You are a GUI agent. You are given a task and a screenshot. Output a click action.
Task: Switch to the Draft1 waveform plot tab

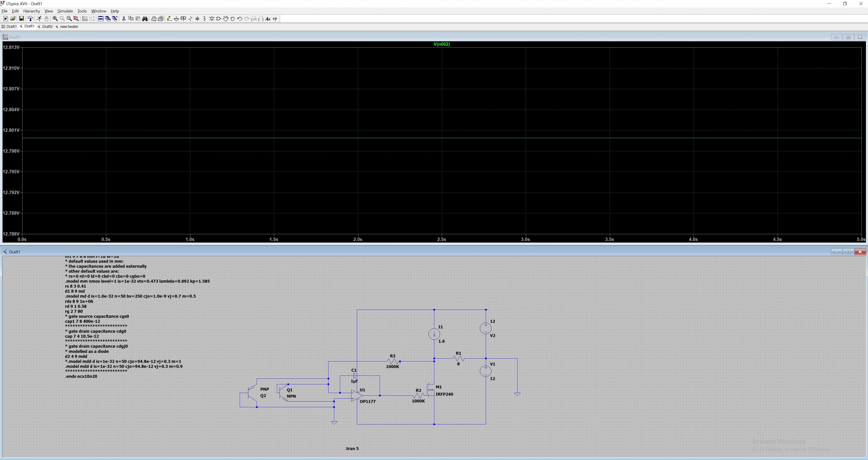(9, 27)
